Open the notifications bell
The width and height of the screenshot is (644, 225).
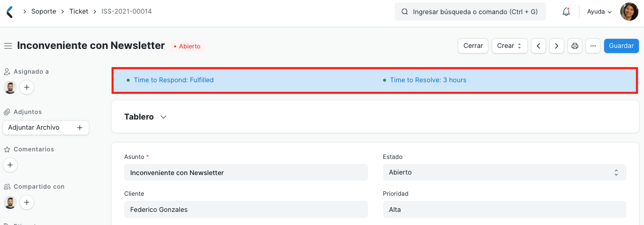pos(566,12)
